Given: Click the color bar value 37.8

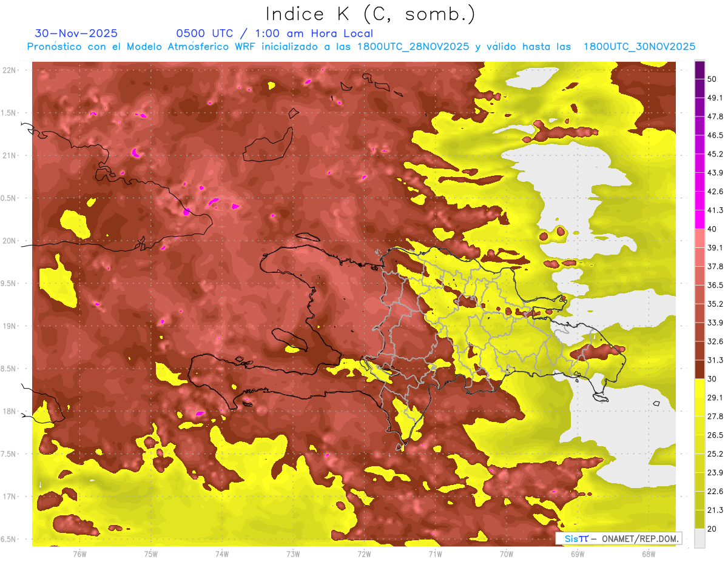Looking at the screenshot, I should tap(715, 267).
